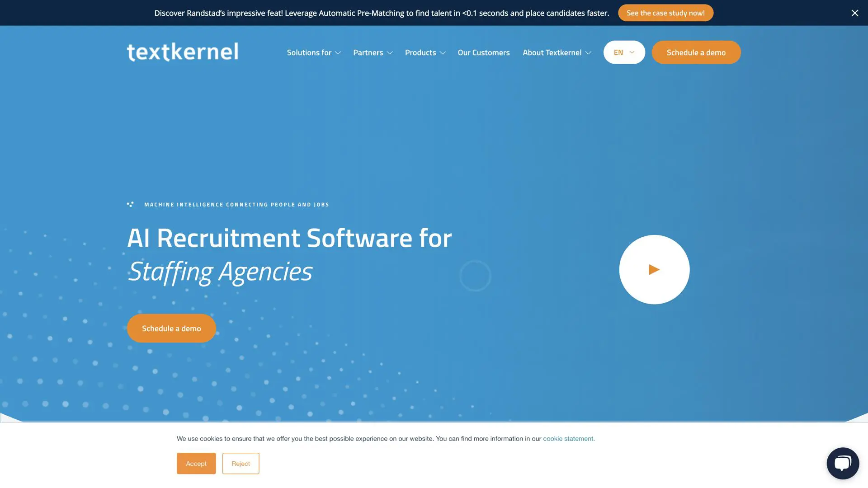Expand the Solutions for chevron
This screenshot has width=868, height=488.
(338, 53)
